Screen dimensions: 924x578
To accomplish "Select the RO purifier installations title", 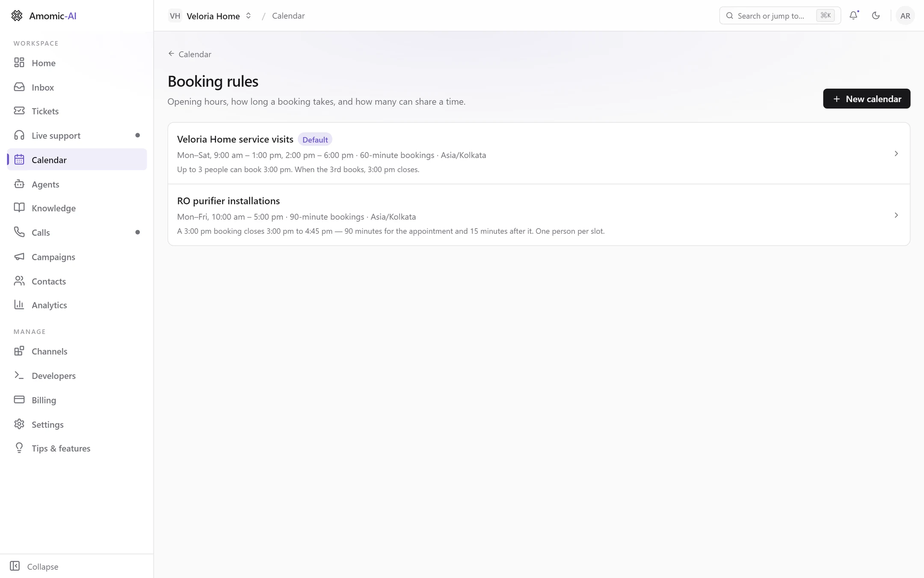I will point(228,201).
